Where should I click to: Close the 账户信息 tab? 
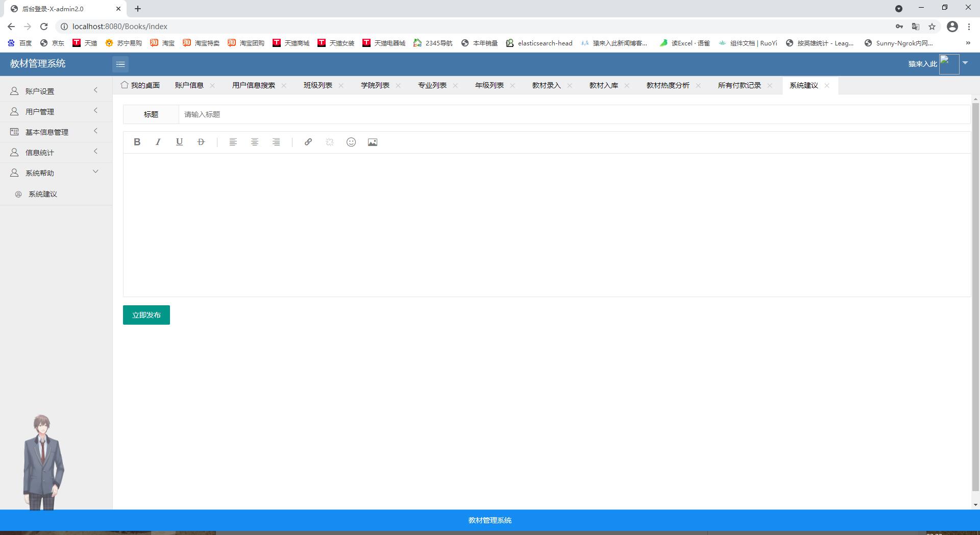pyautogui.click(x=212, y=85)
